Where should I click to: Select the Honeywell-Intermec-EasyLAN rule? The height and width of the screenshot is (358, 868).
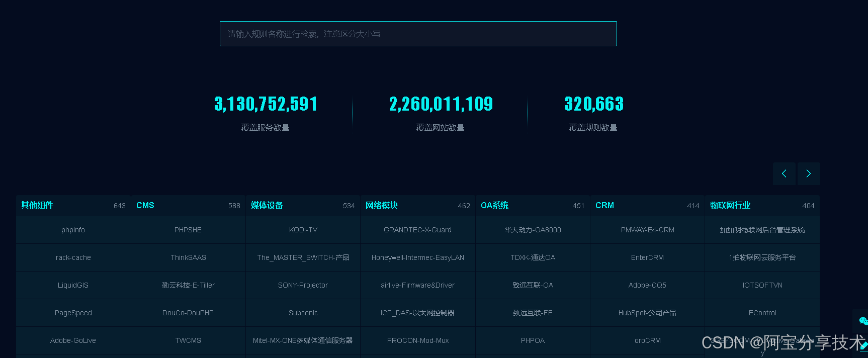(418, 257)
